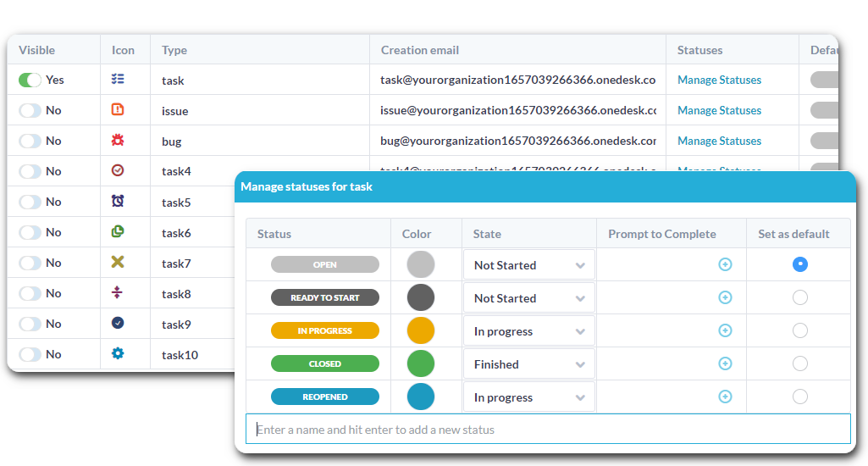The image size is (868, 466).
Task: Set IN PROGRESS as default status
Action: [x=799, y=330]
